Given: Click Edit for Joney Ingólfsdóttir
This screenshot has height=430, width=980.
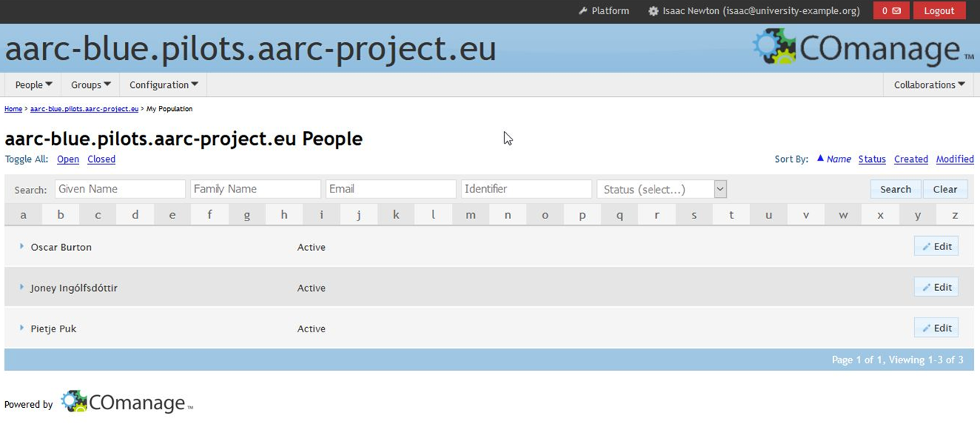Looking at the screenshot, I should pos(936,287).
